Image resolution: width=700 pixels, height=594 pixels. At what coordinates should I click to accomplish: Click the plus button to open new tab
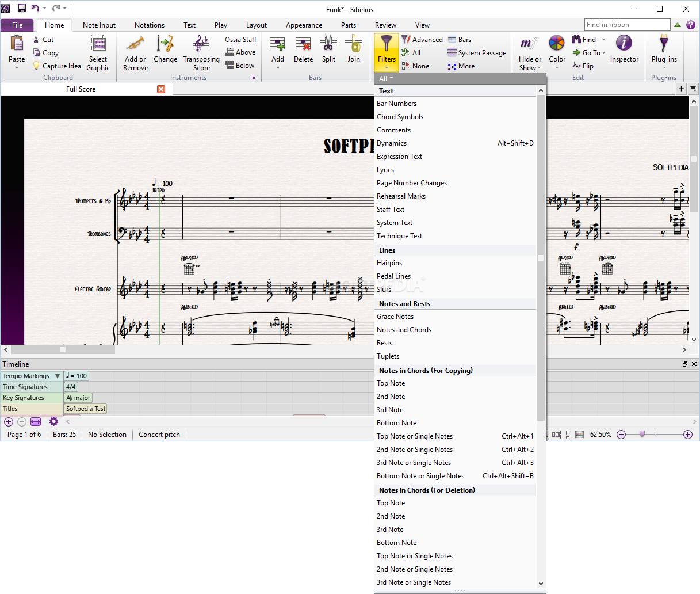(x=682, y=89)
